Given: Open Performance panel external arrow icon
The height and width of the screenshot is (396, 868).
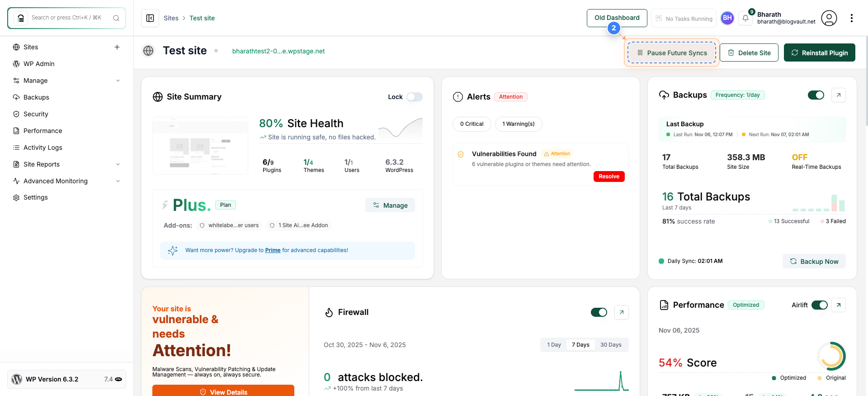Looking at the screenshot, I should click(x=839, y=305).
